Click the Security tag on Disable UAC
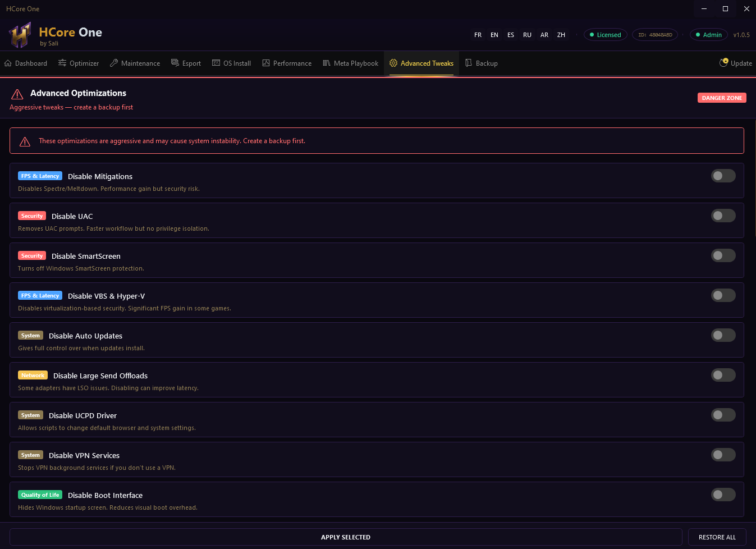756x549 pixels. click(x=32, y=216)
